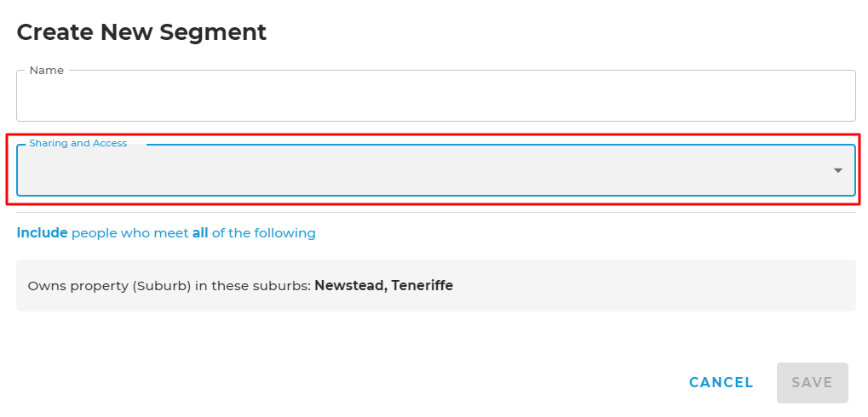Click the empty right side of suburb rule row
The height and width of the screenshot is (417, 868).
681,286
